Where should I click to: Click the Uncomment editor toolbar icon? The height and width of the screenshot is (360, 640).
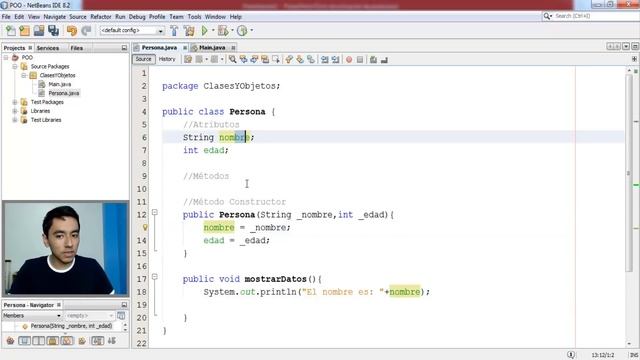tap(384, 60)
